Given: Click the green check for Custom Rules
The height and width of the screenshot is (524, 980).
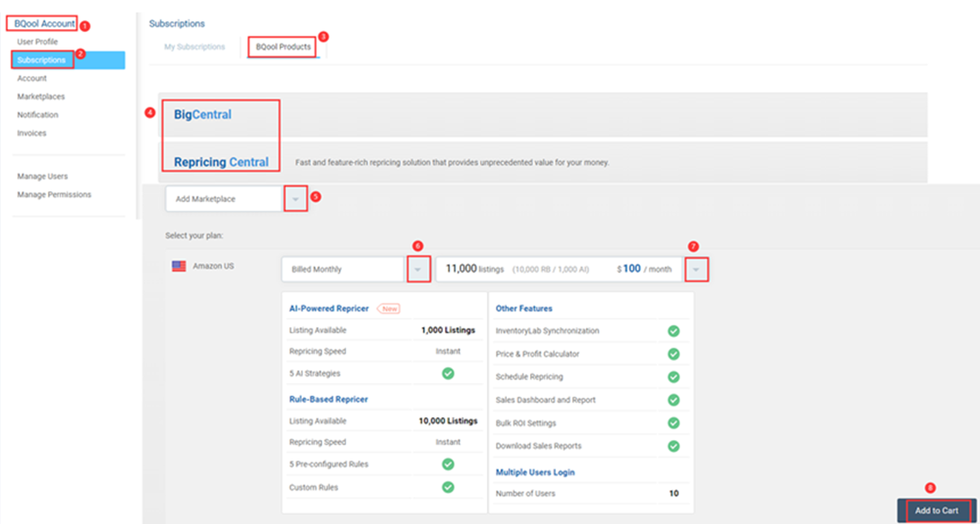Looking at the screenshot, I should [448, 487].
